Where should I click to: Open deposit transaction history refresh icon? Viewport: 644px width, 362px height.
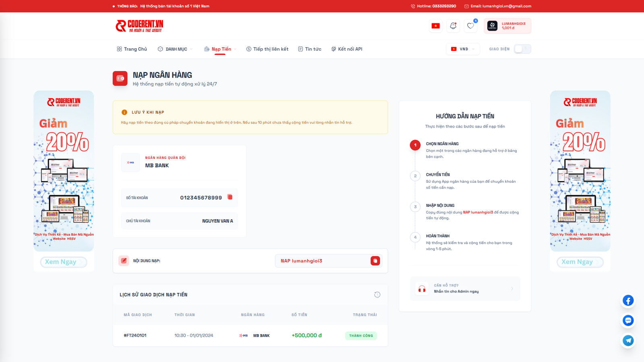tap(377, 294)
